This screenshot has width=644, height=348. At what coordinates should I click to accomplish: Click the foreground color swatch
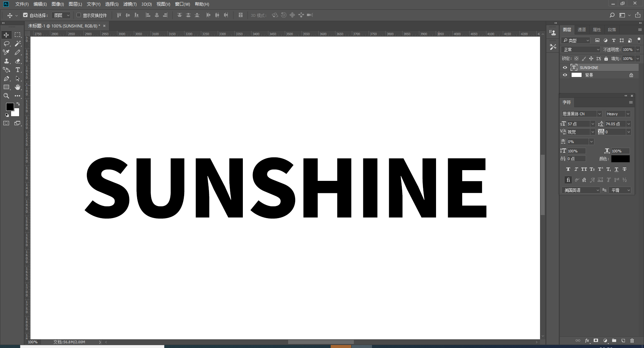pos(9,106)
